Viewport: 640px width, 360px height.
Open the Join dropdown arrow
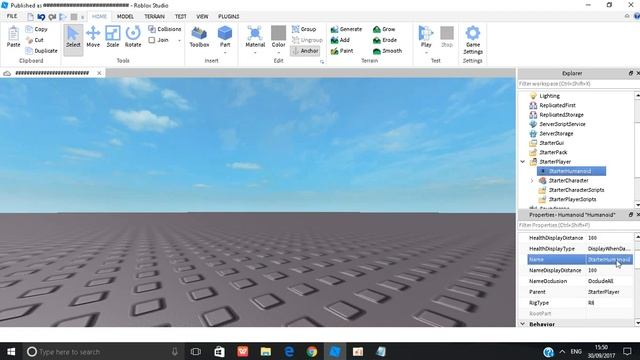coord(179,40)
